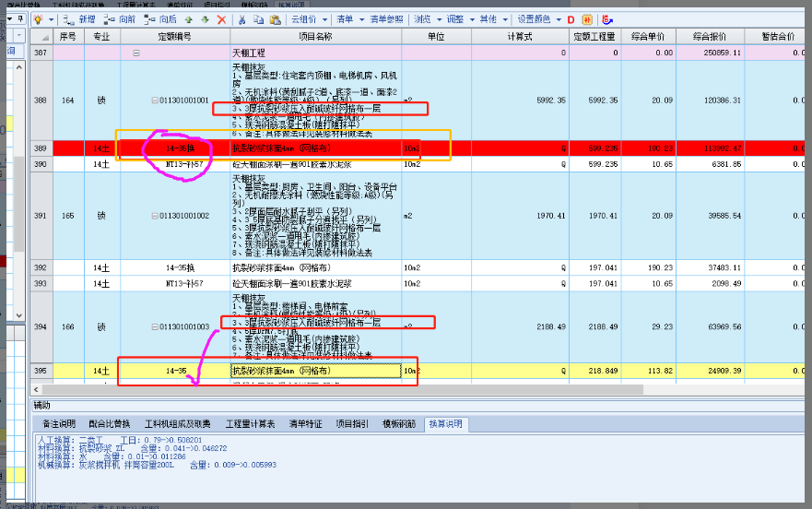The height and width of the screenshot is (509, 812).
Task: Click the light bulb hint icon
Action: [39, 19]
